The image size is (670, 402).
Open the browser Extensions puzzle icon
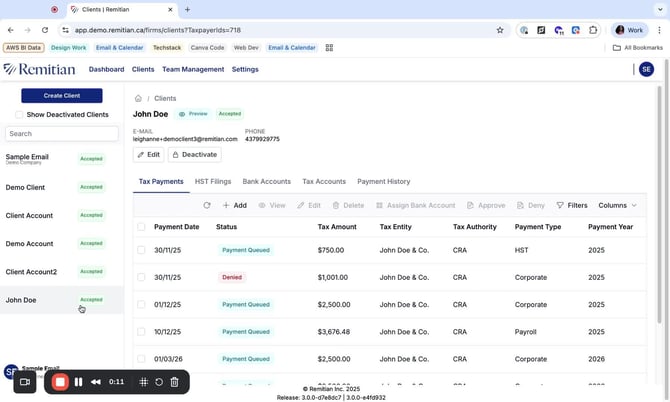click(593, 30)
